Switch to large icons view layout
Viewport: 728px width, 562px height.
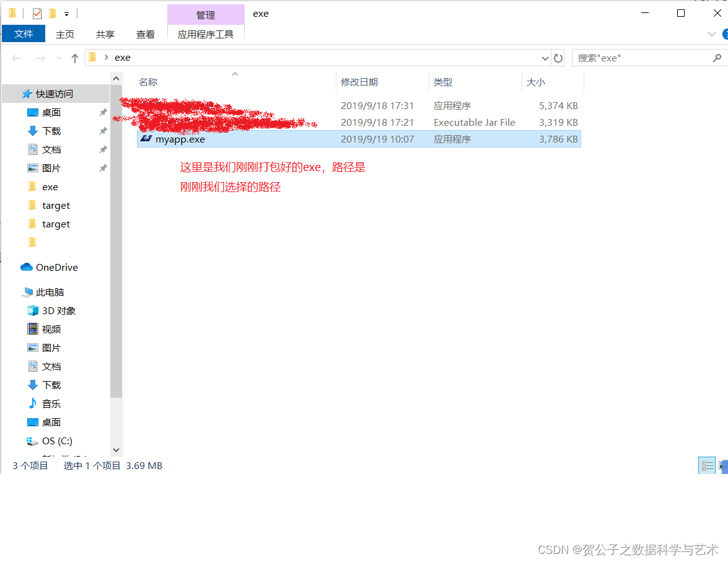pyautogui.click(x=724, y=465)
